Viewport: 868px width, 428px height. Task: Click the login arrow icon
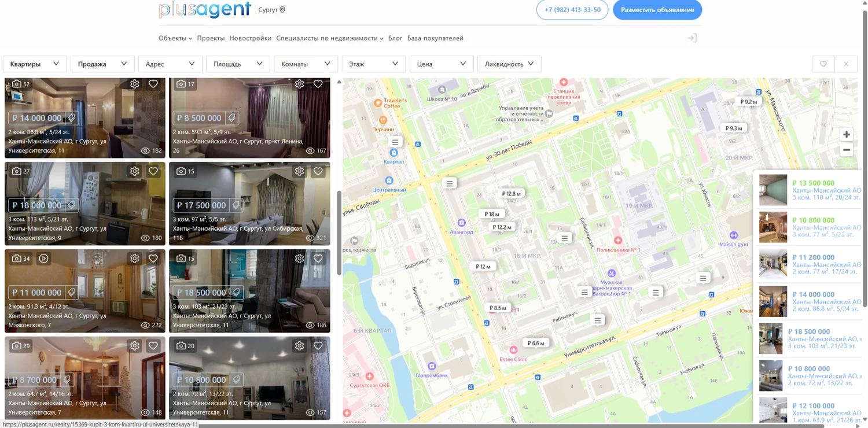[x=692, y=38]
